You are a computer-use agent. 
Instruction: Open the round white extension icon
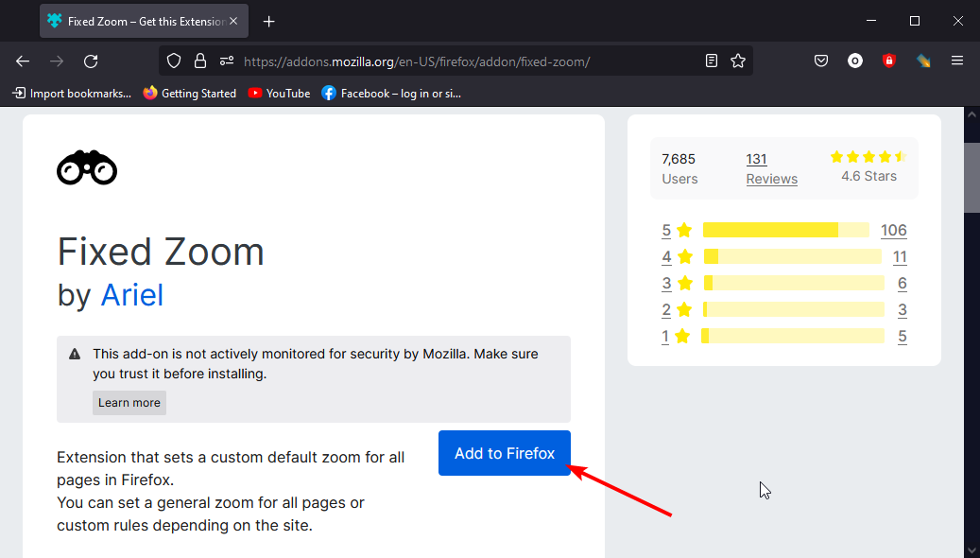click(855, 61)
